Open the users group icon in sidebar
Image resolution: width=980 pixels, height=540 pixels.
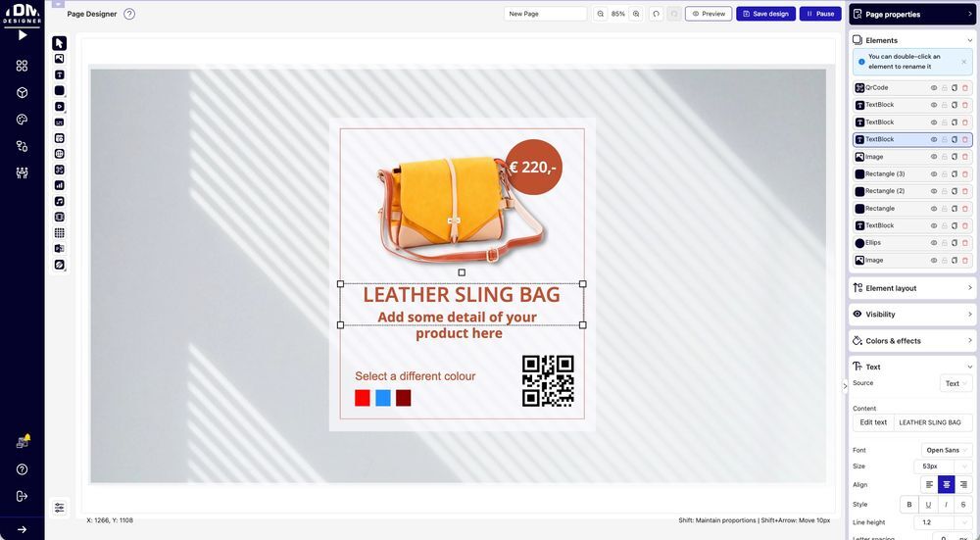tap(22, 173)
